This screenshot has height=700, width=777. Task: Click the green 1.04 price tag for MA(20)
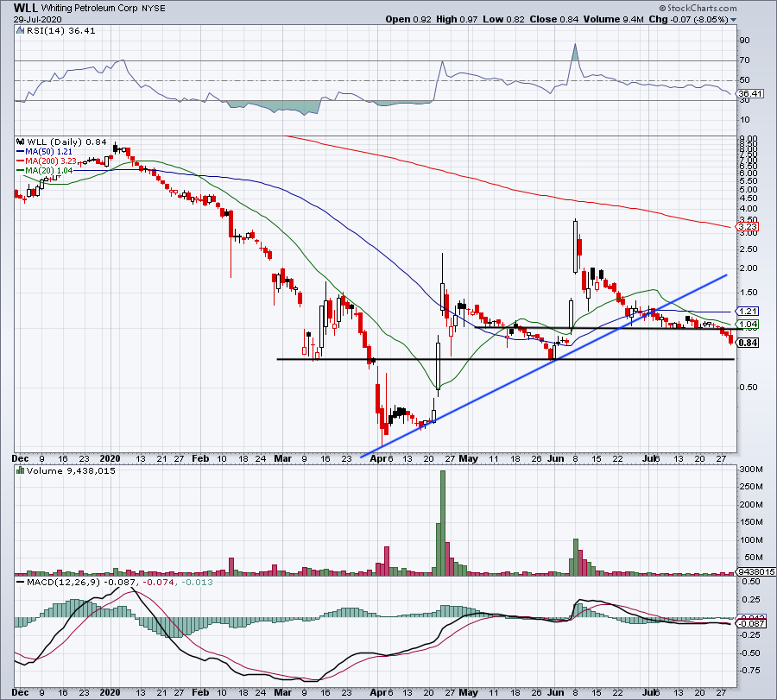pyautogui.click(x=747, y=324)
